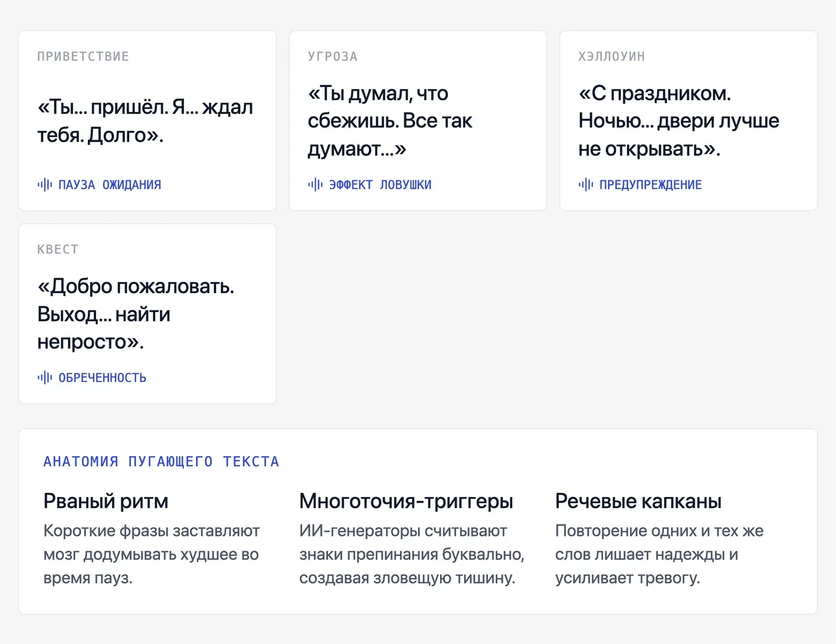The height and width of the screenshot is (644, 836).
Task: Click the quote «С праздником. Ночью… двери лучше не открывать»
Action: tap(679, 121)
